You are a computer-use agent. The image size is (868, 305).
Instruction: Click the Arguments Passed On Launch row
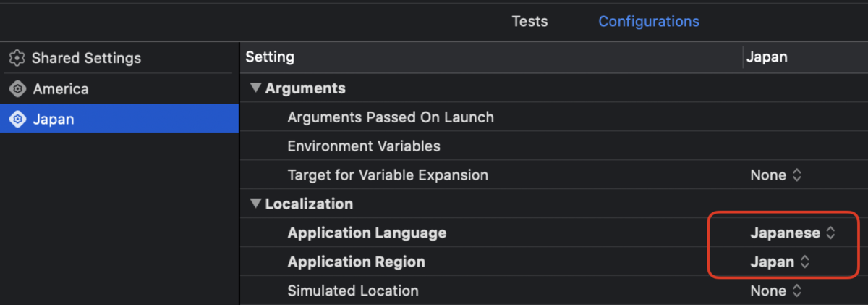(553, 117)
